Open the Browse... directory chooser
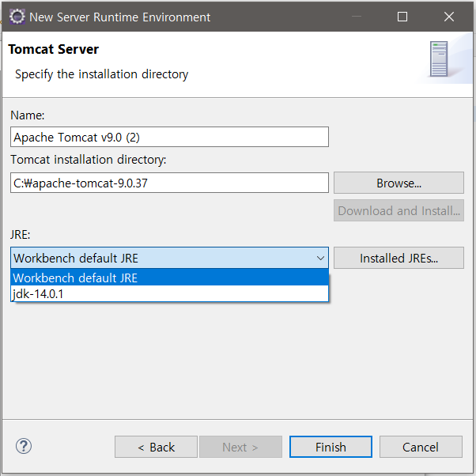Screen dimensions: 476x476 tap(399, 183)
